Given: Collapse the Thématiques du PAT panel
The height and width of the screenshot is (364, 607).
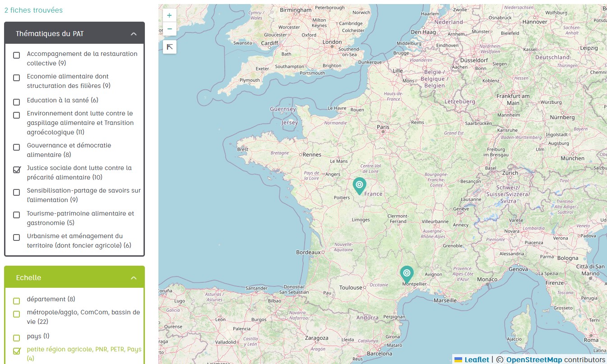Looking at the screenshot, I should click(133, 34).
